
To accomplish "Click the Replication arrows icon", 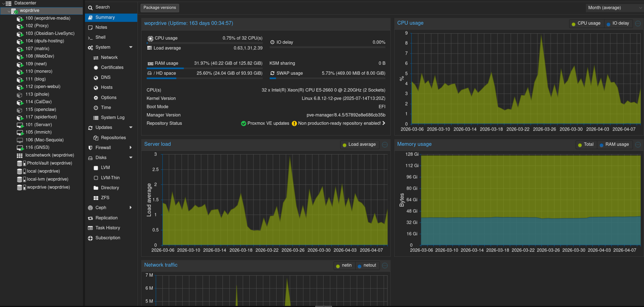I will (x=90, y=218).
